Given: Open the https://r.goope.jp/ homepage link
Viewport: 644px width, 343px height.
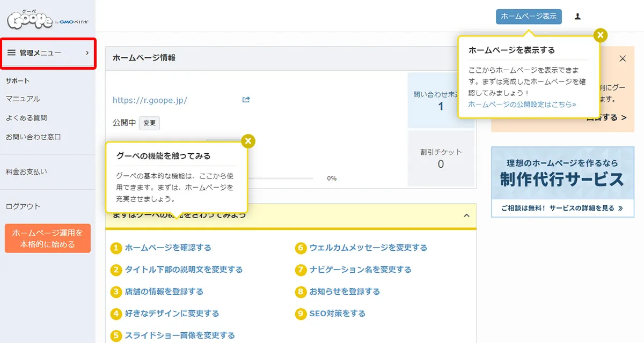Looking at the screenshot, I should (x=150, y=100).
